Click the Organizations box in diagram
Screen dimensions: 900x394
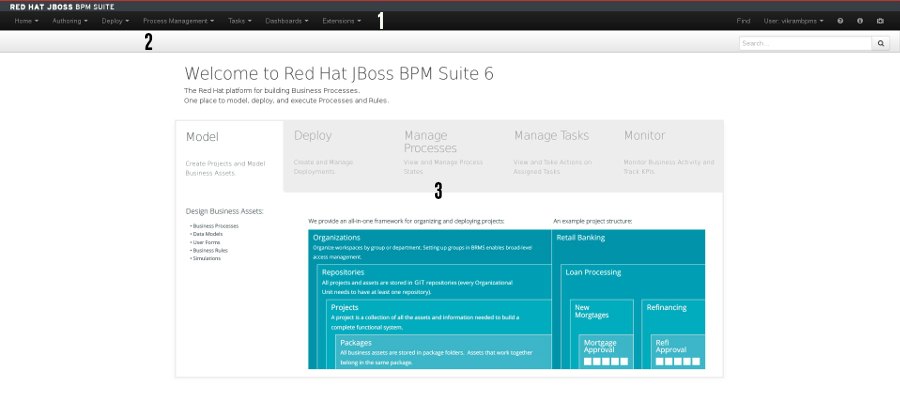pyautogui.click(x=429, y=246)
